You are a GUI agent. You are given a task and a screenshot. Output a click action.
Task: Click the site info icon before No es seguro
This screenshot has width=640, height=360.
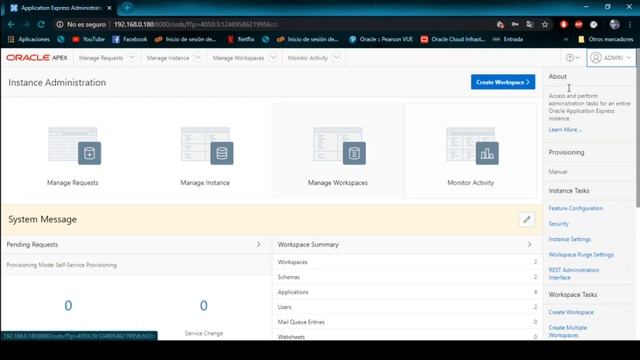pyautogui.click(x=60, y=24)
